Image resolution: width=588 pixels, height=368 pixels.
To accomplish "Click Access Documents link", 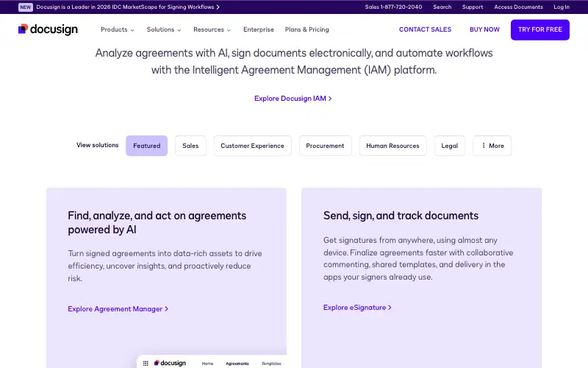I will pyautogui.click(x=518, y=7).
